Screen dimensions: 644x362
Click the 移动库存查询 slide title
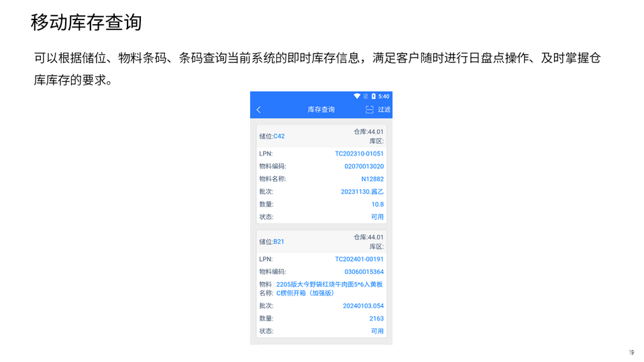tap(86, 22)
